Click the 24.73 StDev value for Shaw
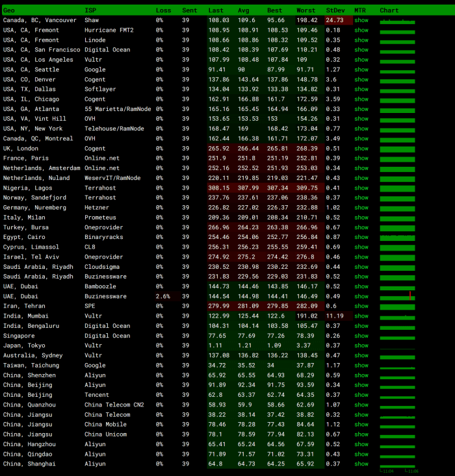 click(x=335, y=20)
